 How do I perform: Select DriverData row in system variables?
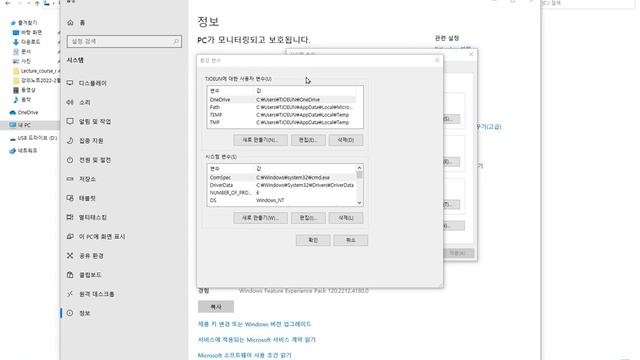pos(282,185)
